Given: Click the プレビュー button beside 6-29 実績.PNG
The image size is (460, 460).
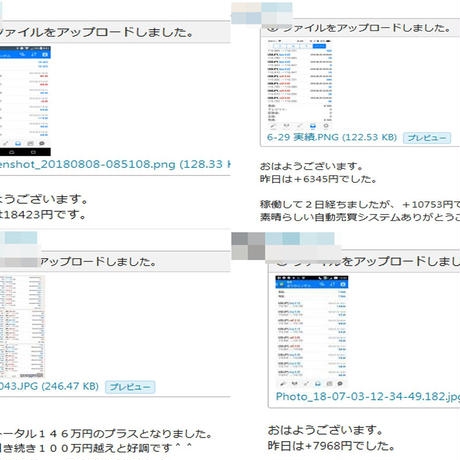Looking at the screenshot, I should 427,138.
